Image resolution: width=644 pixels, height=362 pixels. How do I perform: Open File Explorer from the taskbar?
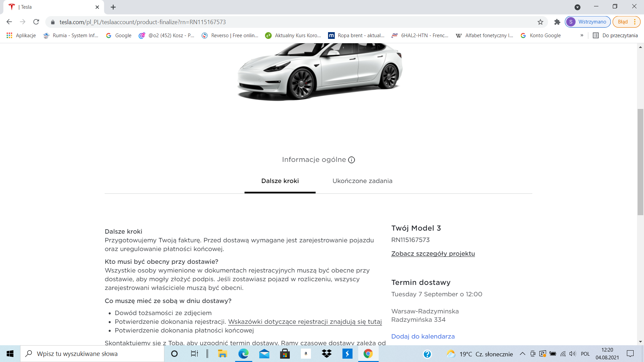pyautogui.click(x=222, y=354)
